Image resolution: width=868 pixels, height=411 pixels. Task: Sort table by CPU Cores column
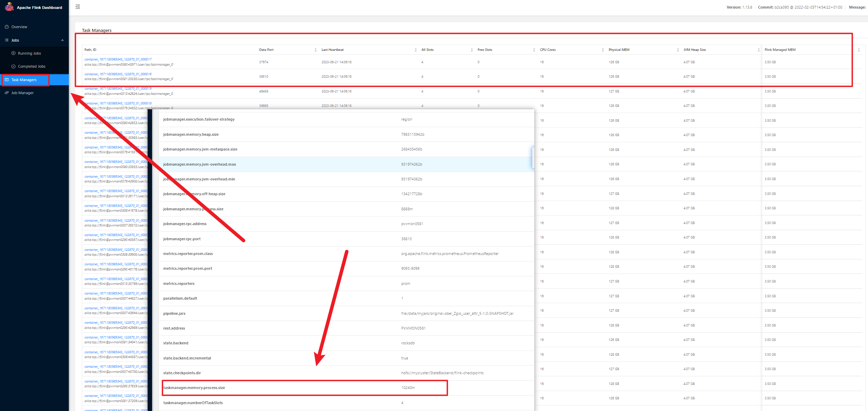(x=603, y=50)
